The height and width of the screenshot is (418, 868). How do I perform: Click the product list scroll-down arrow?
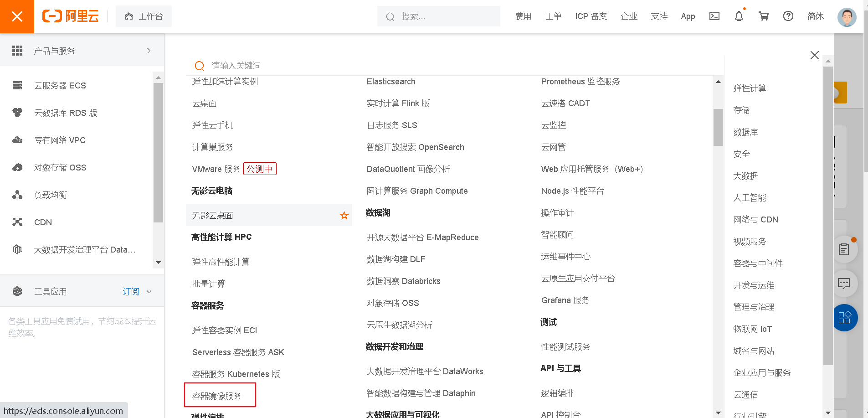(718, 413)
